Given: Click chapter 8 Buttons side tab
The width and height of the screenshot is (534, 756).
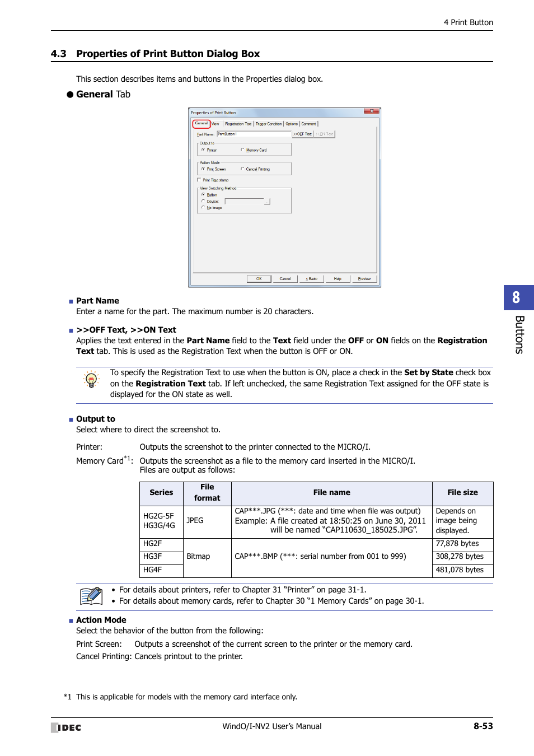Looking at the screenshot, I should 518,320.
